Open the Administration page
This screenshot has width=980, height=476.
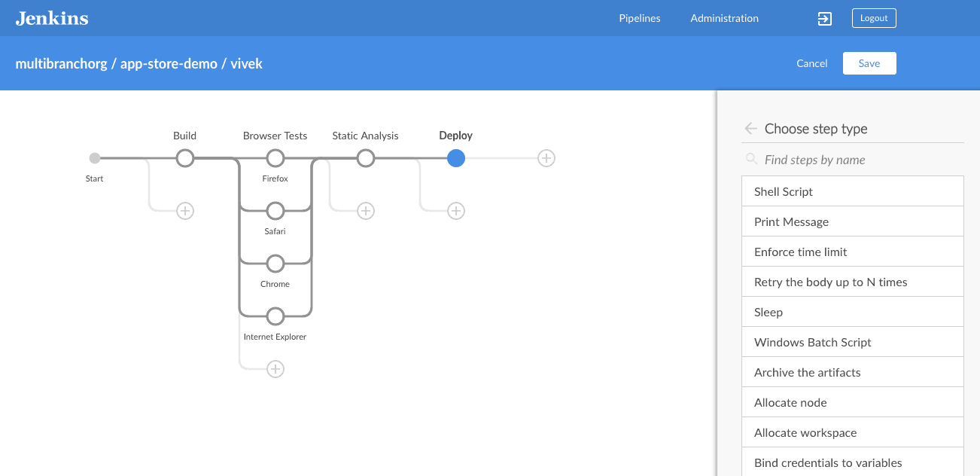point(724,18)
